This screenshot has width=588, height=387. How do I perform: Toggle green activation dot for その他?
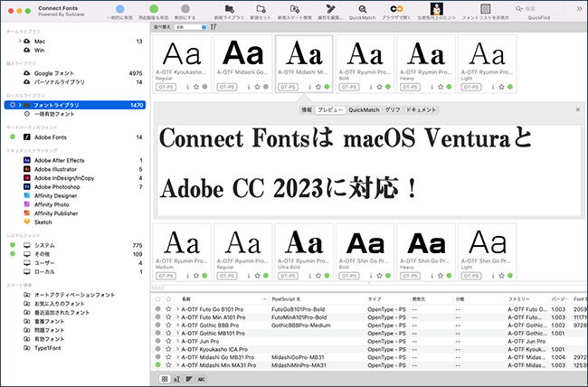pyautogui.click(x=13, y=254)
